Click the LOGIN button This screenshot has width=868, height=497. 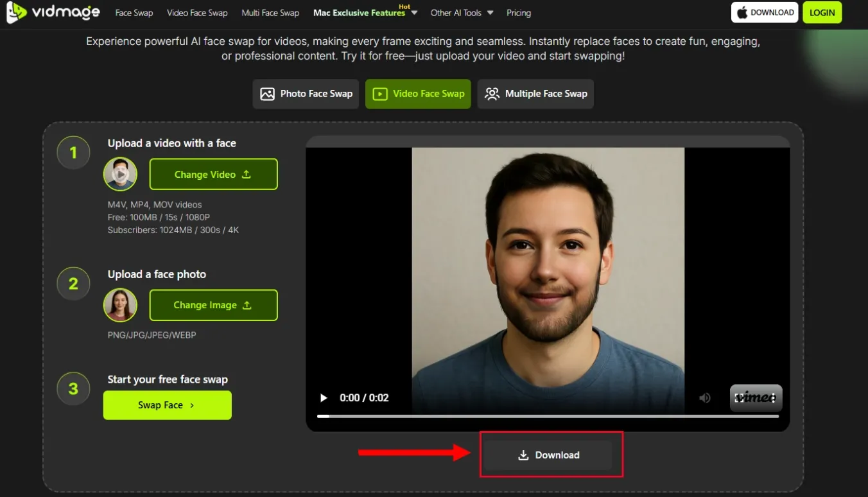pyautogui.click(x=822, y=12)
